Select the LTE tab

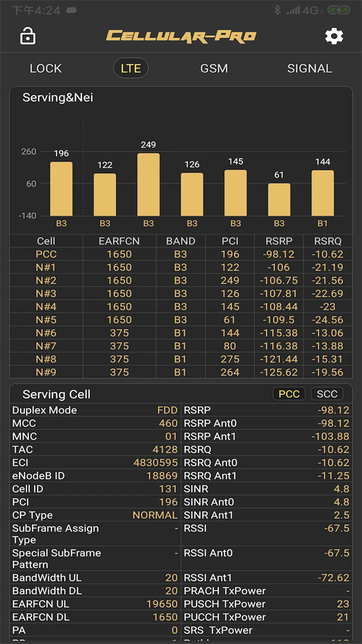tap(131, 68)
